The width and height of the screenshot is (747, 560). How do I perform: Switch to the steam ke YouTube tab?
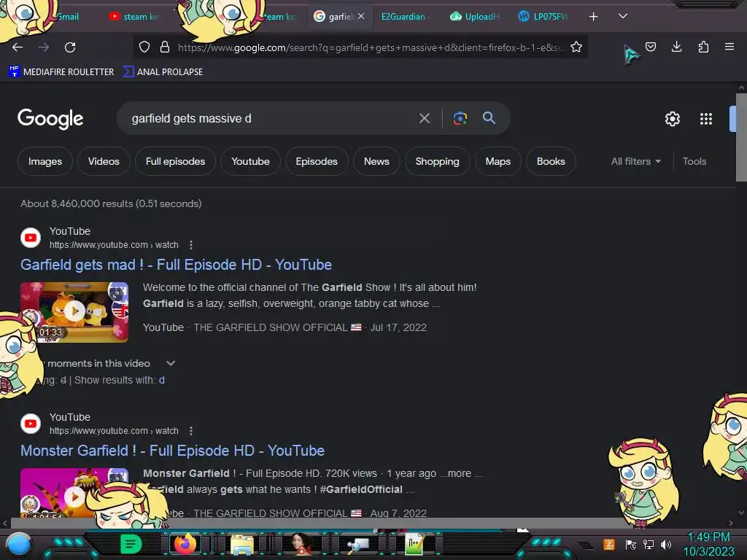(134, 17)
